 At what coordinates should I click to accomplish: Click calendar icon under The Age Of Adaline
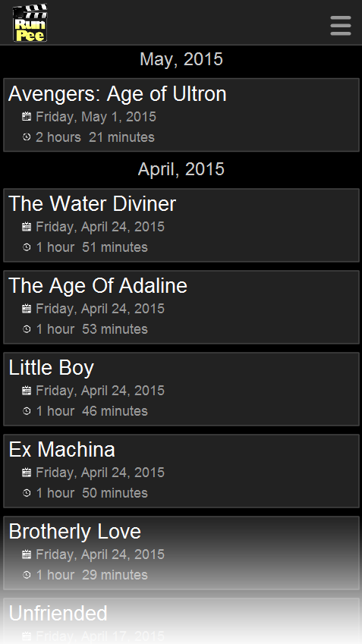coord(27,309)
